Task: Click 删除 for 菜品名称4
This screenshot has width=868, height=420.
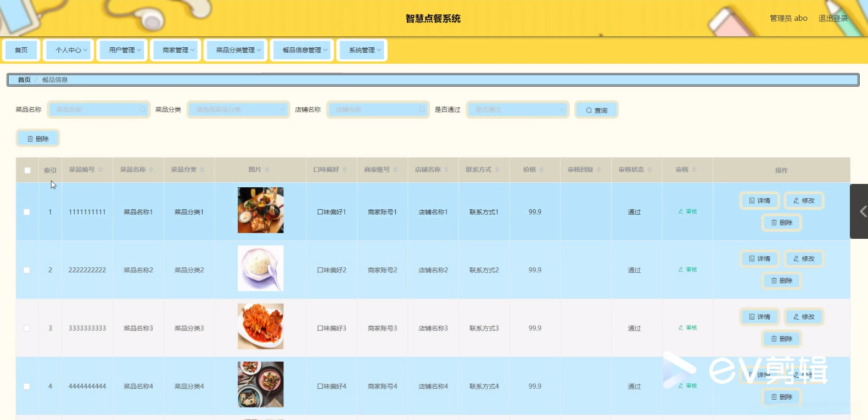Action: point(782,397)
